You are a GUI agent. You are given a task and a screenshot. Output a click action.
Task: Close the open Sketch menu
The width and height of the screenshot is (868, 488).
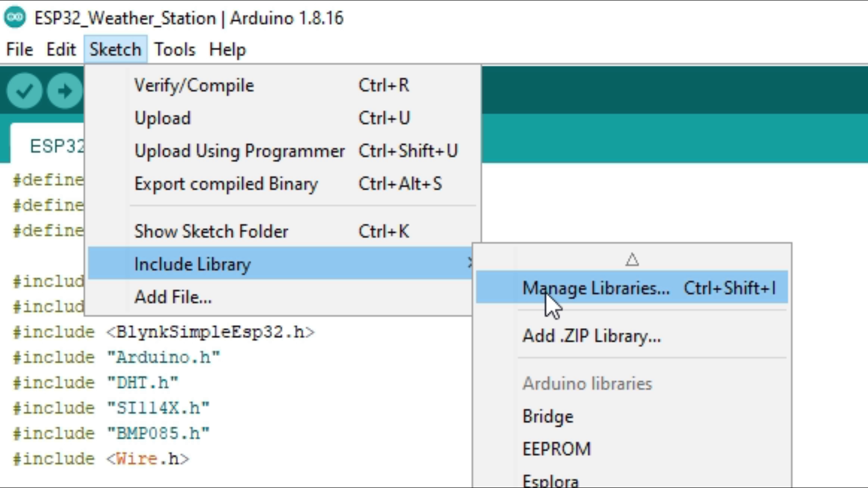115,50
